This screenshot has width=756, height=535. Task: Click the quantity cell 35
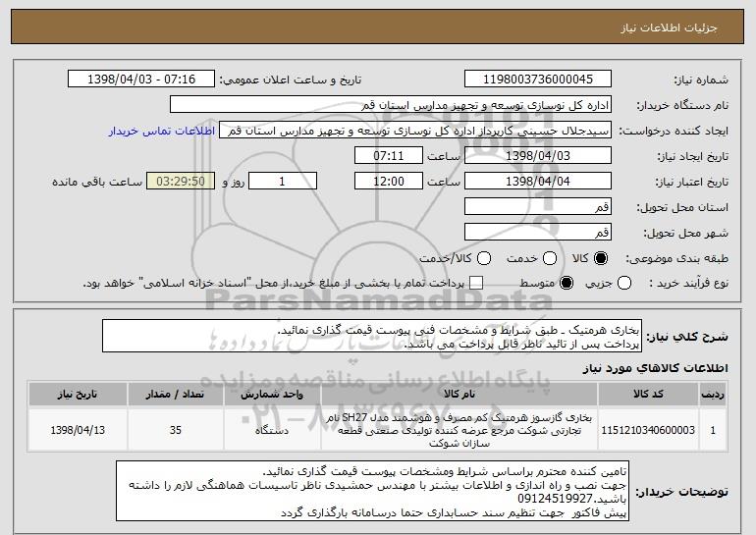pyautogui.click(x=175, y=430)
